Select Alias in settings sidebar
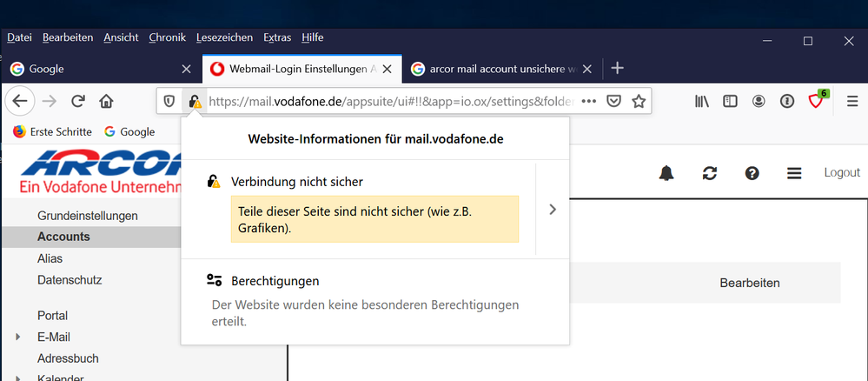 [50, 258]
